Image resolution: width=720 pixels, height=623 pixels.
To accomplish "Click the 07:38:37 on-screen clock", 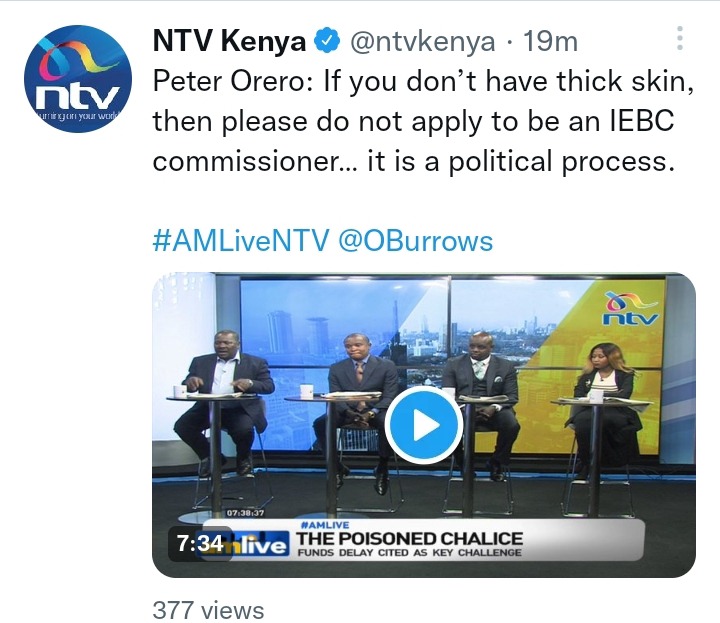I will point(245,513).
